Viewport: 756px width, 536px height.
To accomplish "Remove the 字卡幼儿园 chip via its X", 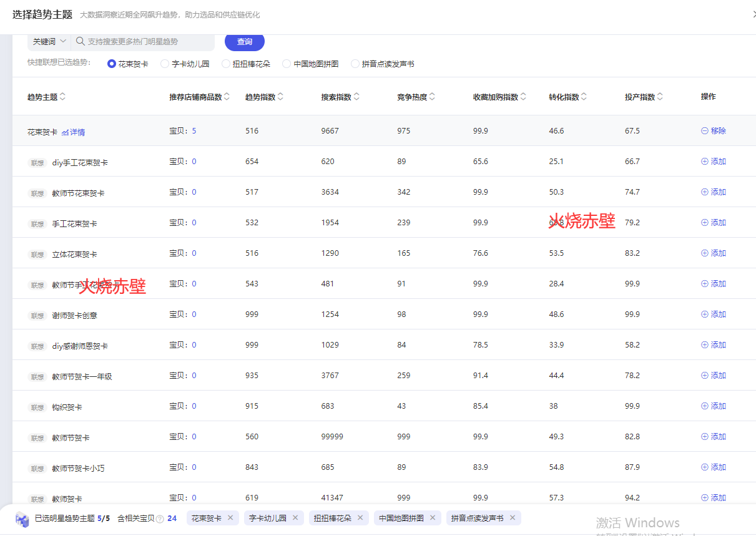I will point(295,518).
